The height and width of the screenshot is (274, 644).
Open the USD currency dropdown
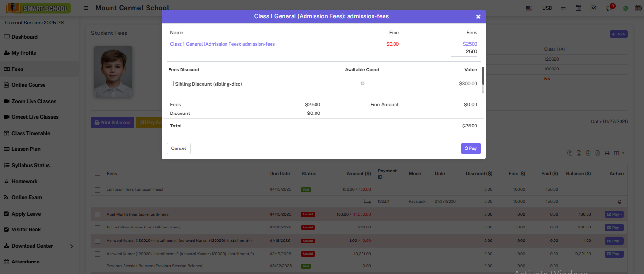coord(547,8)
